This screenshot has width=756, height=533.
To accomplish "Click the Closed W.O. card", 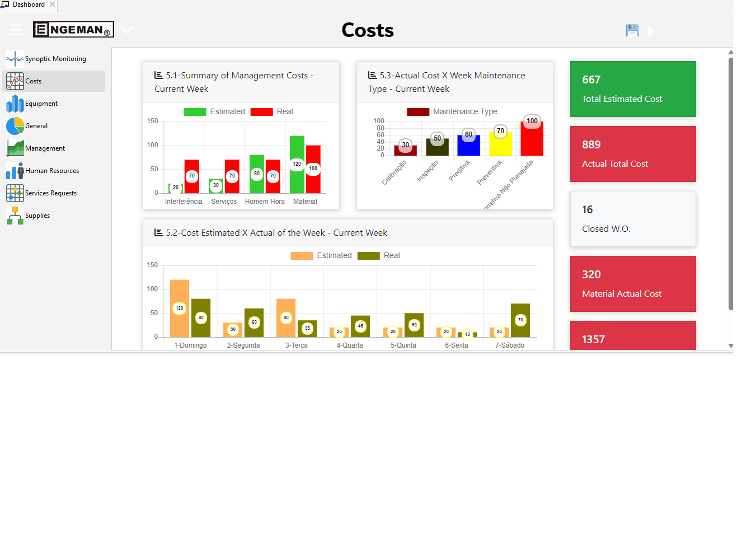I will point(632,219).
